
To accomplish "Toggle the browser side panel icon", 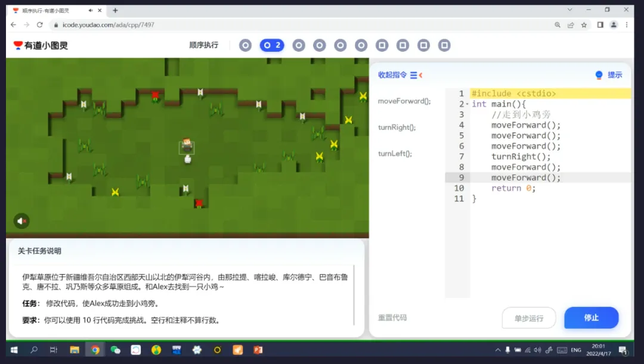I will pos(600,25).
